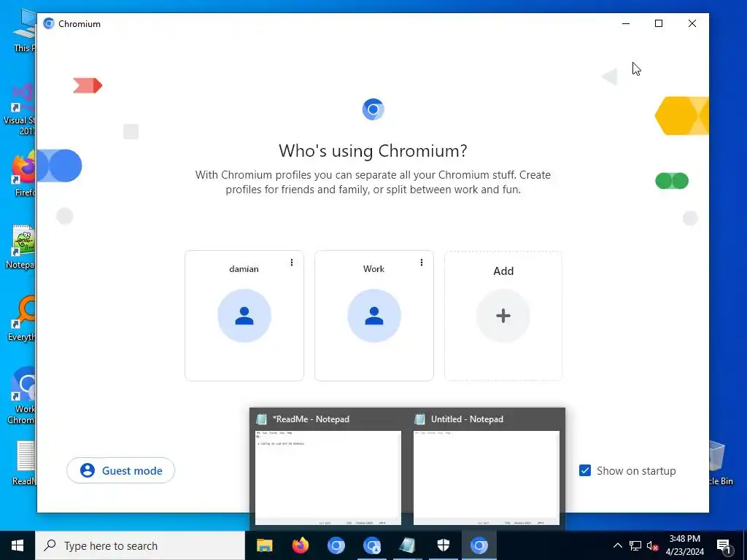Uncheck Show on startup checkbox
The image size is (747, 560).
pyautogui.click(x=585, y=470)
